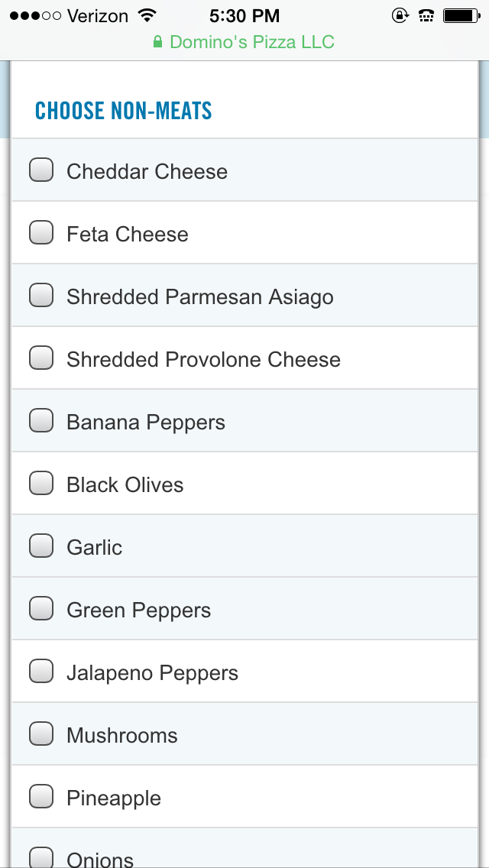Toggle the Black Olives checkbox
This screenshot has width=489, height=868.
point(41,483)
